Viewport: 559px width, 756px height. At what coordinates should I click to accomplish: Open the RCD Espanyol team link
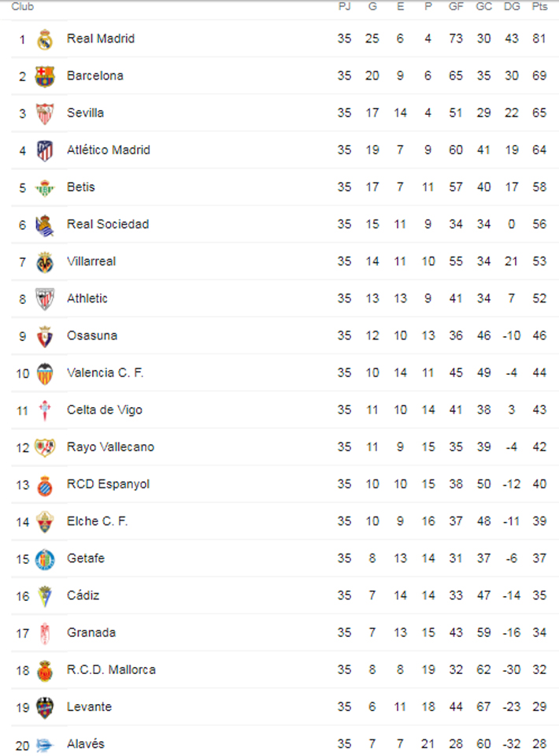pos(108,484)
